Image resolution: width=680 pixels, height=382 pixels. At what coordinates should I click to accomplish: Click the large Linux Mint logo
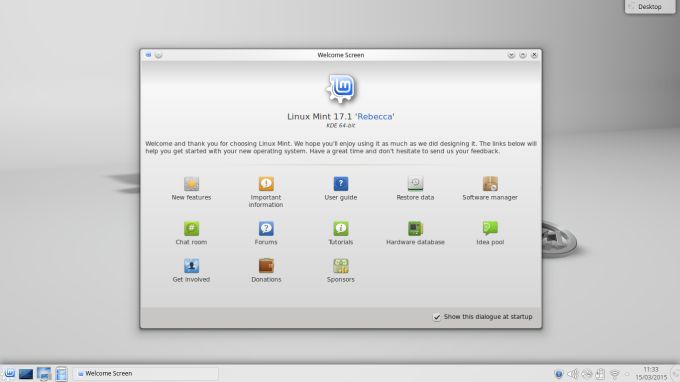pos(341,88)
